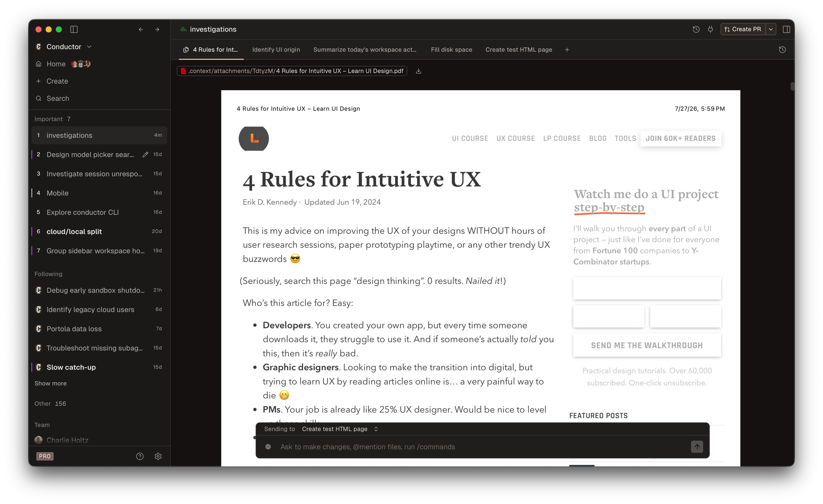Click the PRO badge
823x504 pixels.
click(45, 456)
